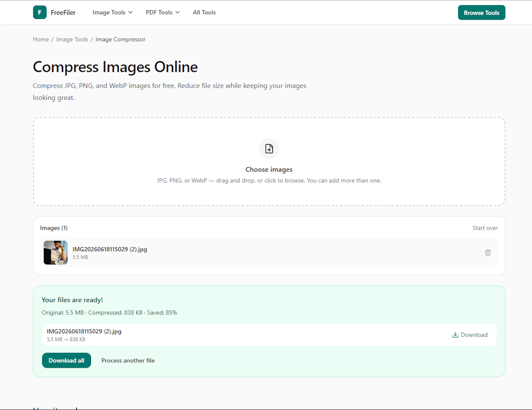Click the FreeFiler brand name

tap(63, 13)
